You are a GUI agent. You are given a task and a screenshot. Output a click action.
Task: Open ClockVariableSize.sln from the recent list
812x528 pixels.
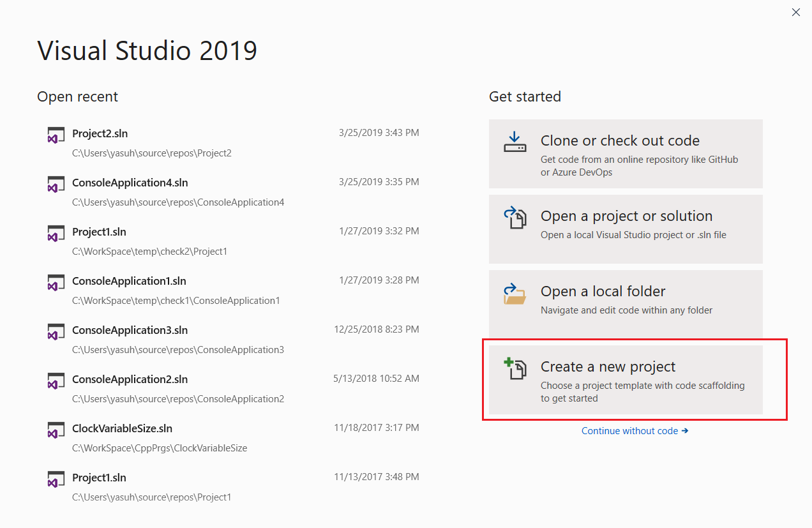point(122,428)
